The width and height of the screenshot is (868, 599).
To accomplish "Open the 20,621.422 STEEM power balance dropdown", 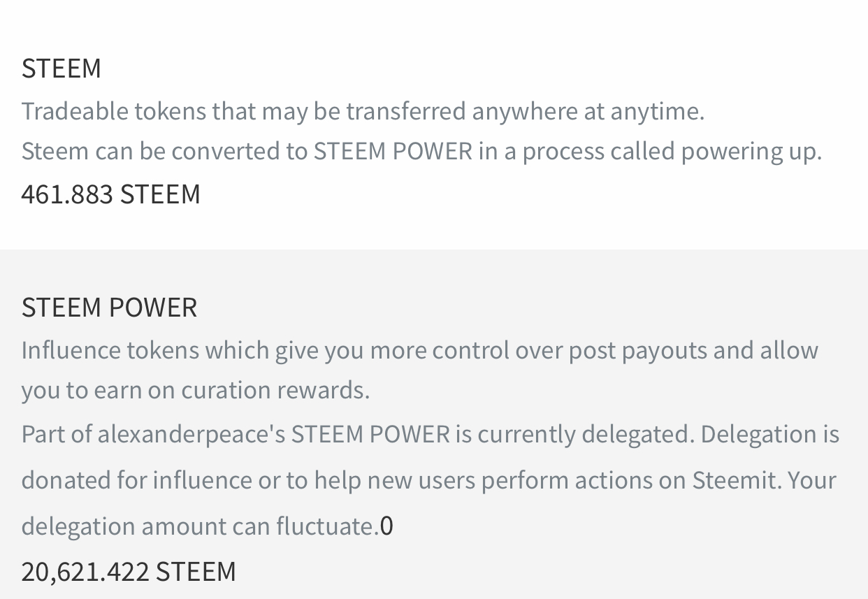I will point(129,571).
